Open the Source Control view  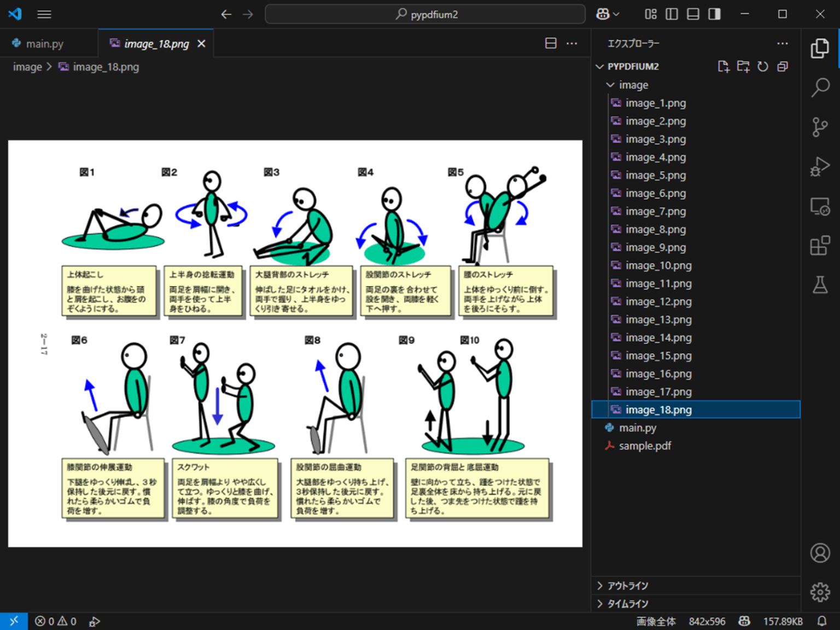[x=820, y=126]
